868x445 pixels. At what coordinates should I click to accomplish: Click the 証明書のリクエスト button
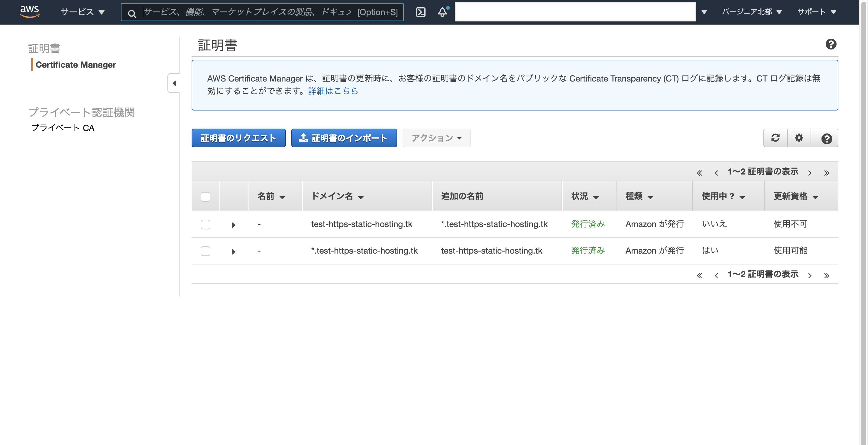coord(238,138)
